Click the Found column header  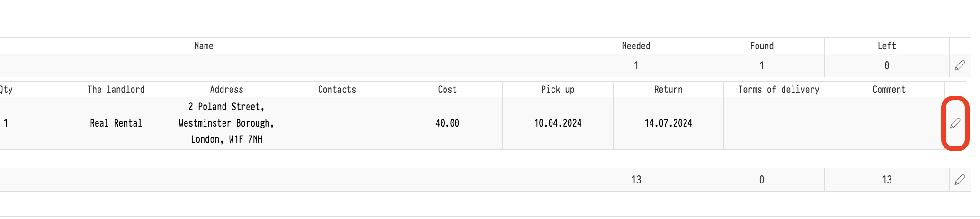tap(761, 46)
